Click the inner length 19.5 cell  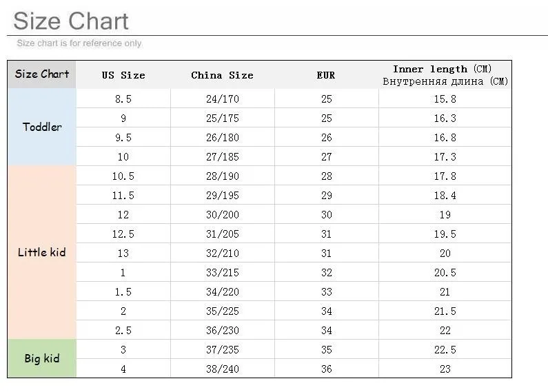pyautogui.click(x=445, y=234)
